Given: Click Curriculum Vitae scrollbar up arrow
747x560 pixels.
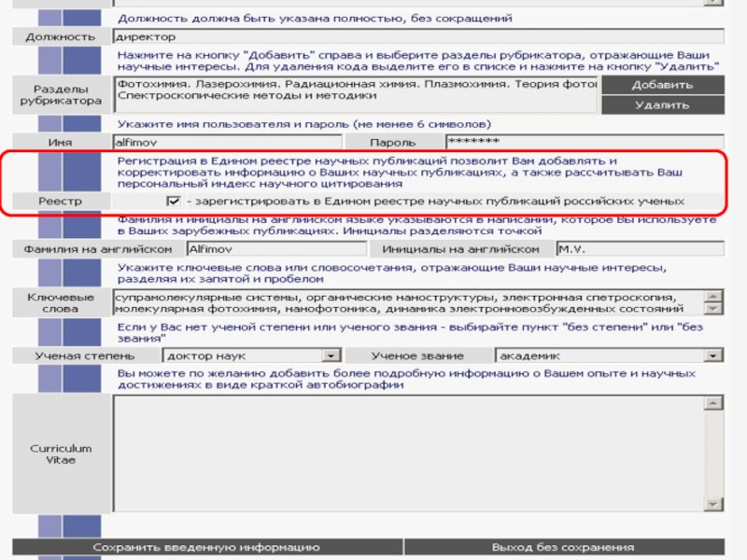Looking at the screenshot, I should click(714, 402).
